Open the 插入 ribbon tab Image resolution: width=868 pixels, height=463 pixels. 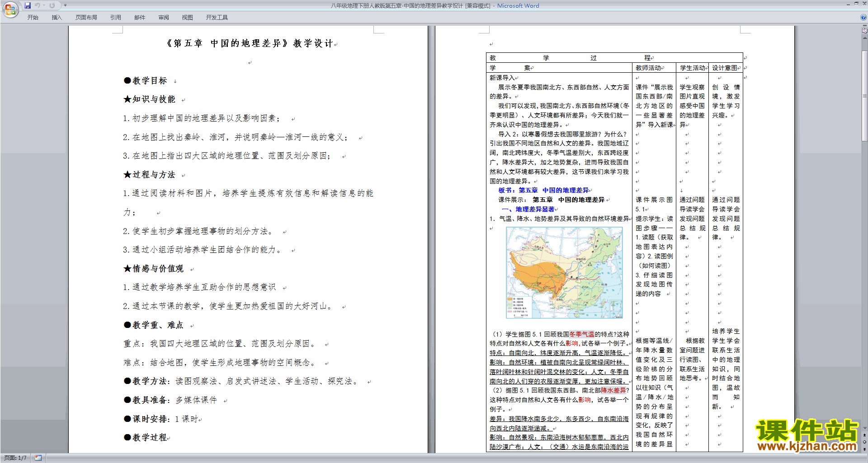(57, 18)
